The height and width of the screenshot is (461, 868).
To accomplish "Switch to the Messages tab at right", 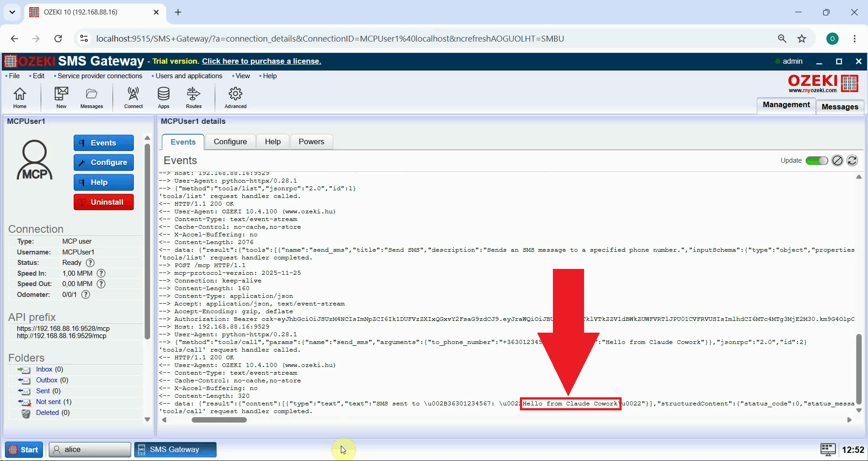I will pyautogui.click(x=840, y=107).
